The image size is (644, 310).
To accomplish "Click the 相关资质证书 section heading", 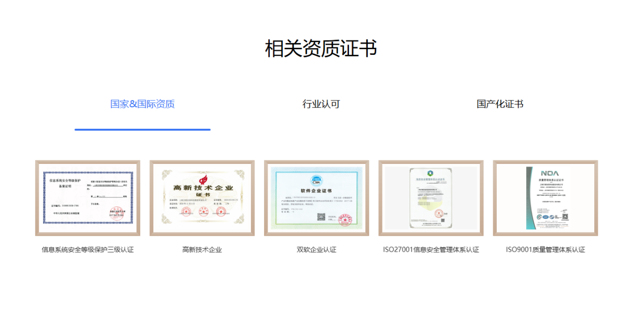I will coord(321,49).
